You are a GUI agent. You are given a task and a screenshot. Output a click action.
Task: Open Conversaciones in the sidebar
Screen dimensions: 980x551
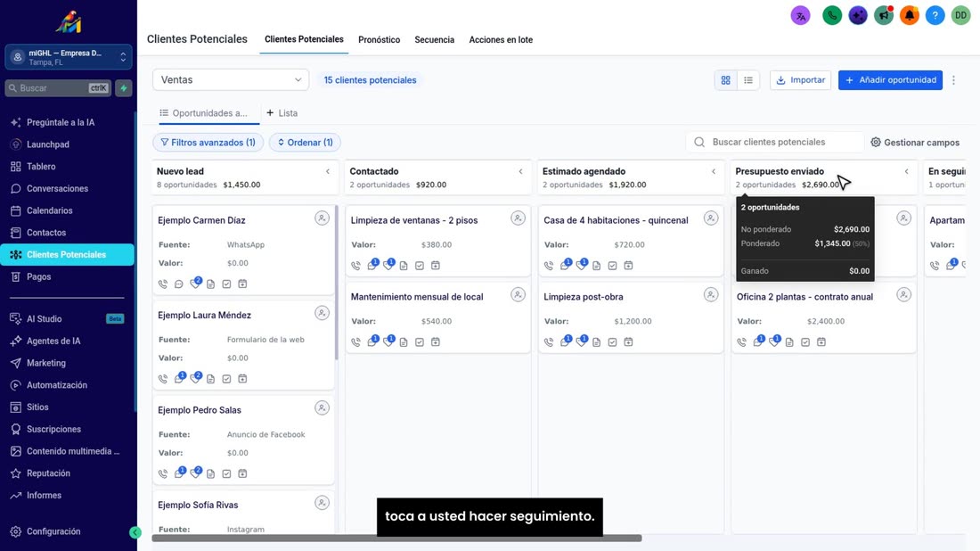click(x=58, y=189)
